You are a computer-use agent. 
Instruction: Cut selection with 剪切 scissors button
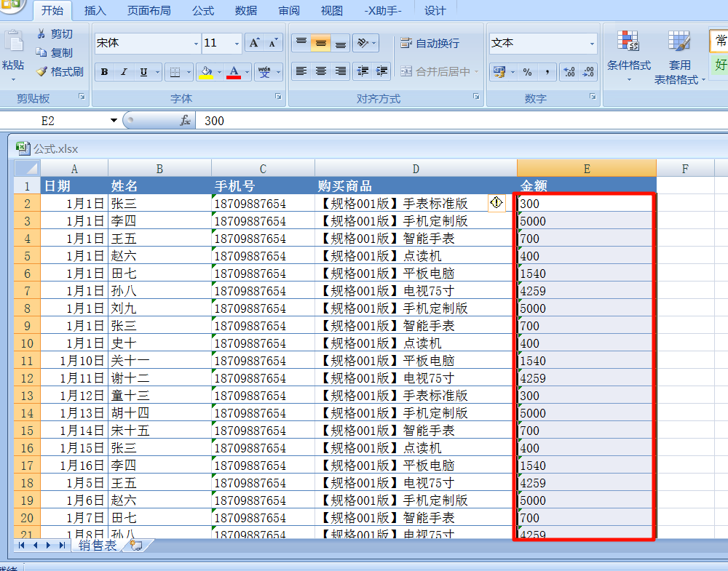click(x=55, y=34)
